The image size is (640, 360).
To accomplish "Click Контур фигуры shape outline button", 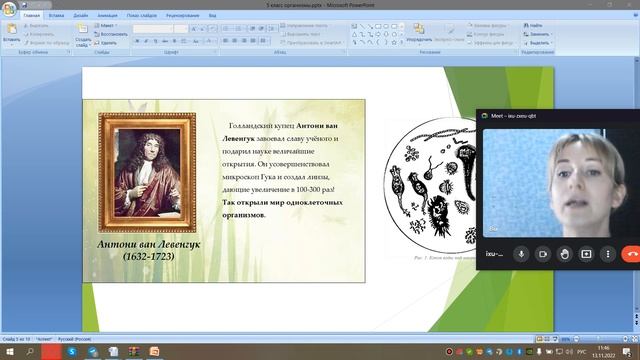I will pyautogui.click(x=487, y=34).
